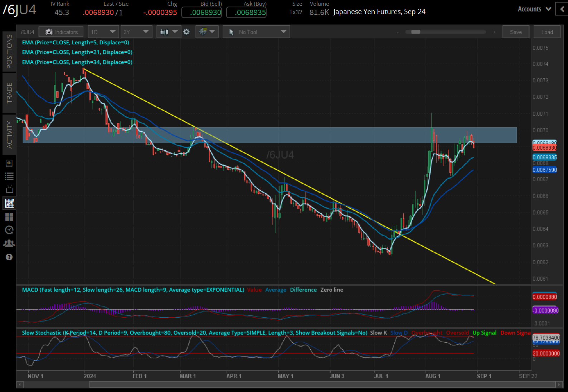This screenshot has width=568, height=392.
Task: Open the crosshair cursor mode dropdown
Action: 207,32
